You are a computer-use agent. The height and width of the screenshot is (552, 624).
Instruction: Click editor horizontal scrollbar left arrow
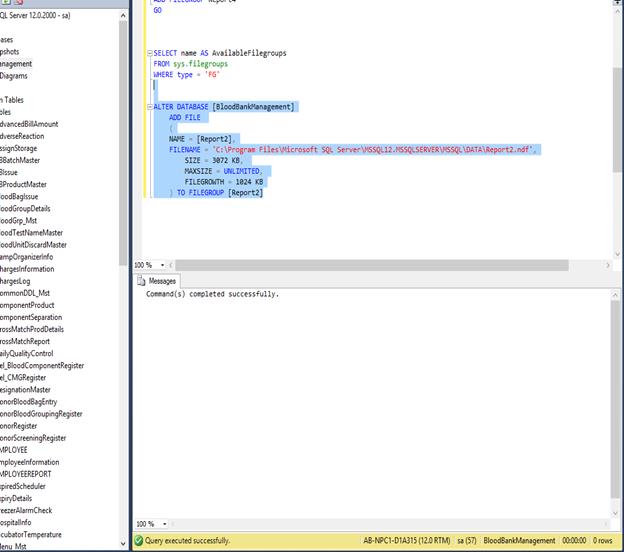(171, 265)
